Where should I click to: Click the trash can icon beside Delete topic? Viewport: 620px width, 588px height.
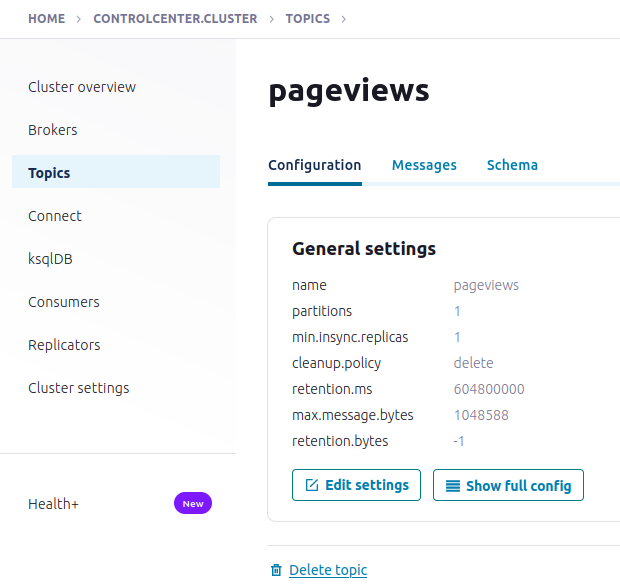[276, 570]
